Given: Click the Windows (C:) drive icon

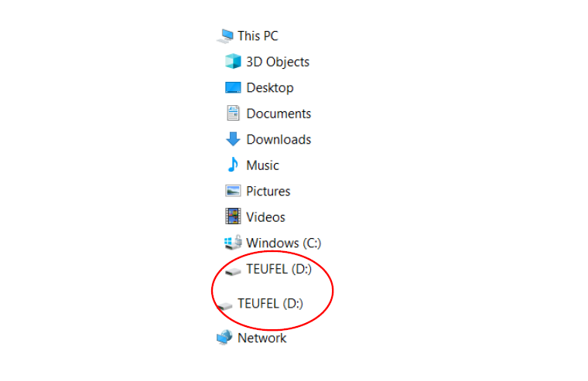Looking at the screenshot, I should tap(233, 243).
